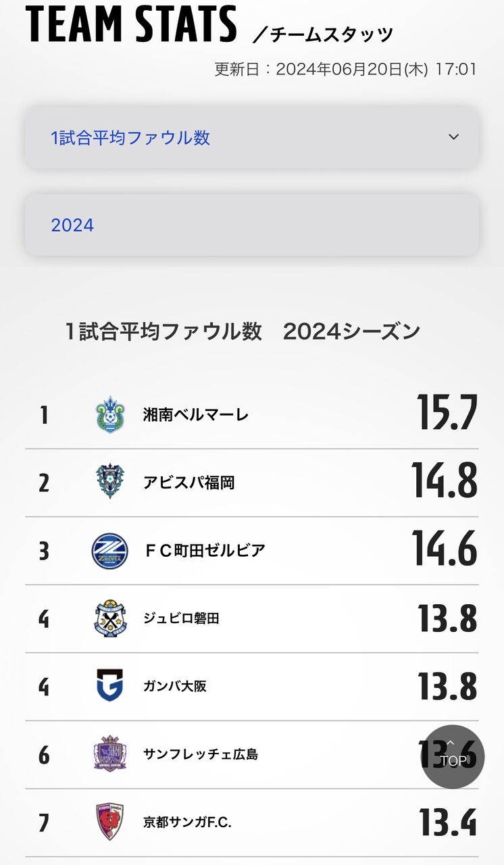Select サンフレッチェ広島 team name

point(201,754)
